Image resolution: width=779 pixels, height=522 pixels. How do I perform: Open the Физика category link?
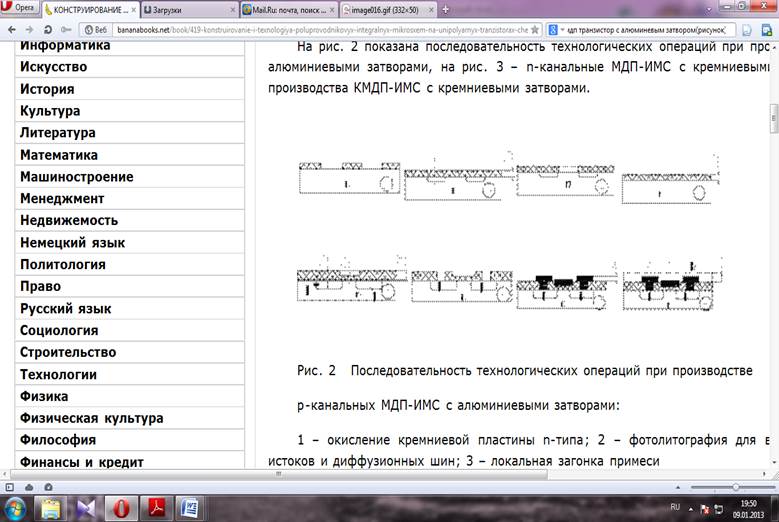[44, 396]
